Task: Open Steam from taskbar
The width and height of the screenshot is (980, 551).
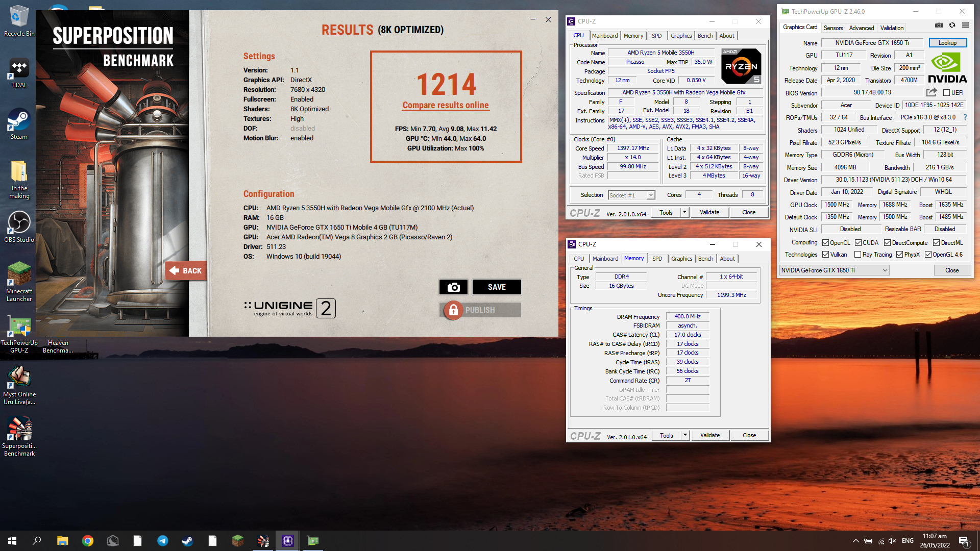Action: pos(187,541)
